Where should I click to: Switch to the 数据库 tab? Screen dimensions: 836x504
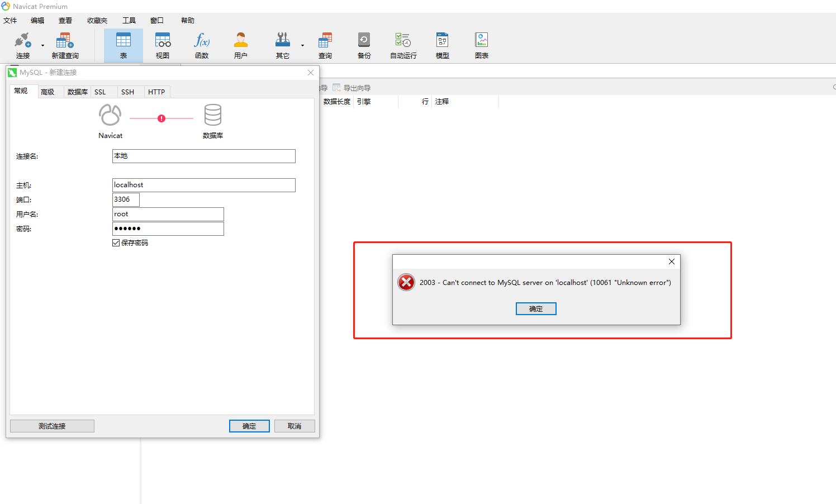click(77, 92)
